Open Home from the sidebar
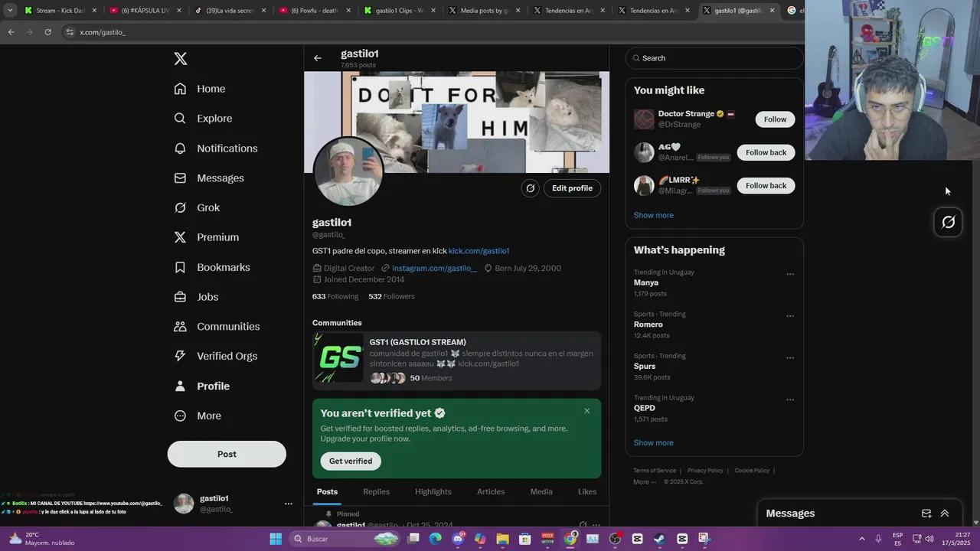The height and width of the screenshot is (551, 980). tap(200, 89)
